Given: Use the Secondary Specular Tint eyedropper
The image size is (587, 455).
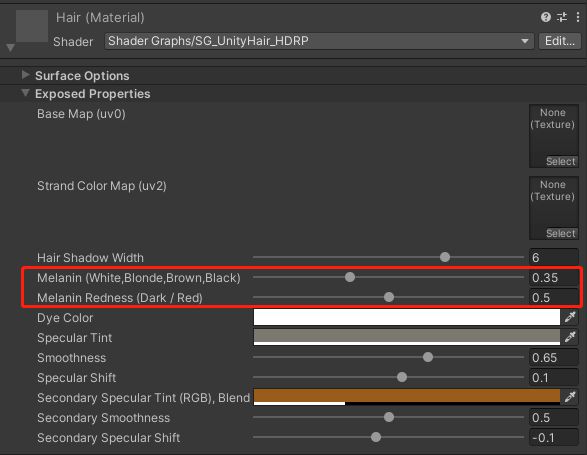Looking at the screenshot, I should (x=570, y=397).
